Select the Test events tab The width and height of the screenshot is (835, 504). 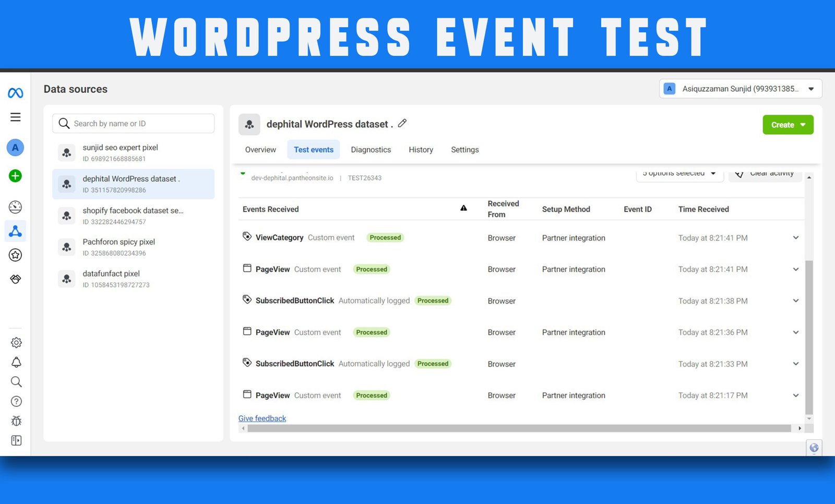pos(314,150)
